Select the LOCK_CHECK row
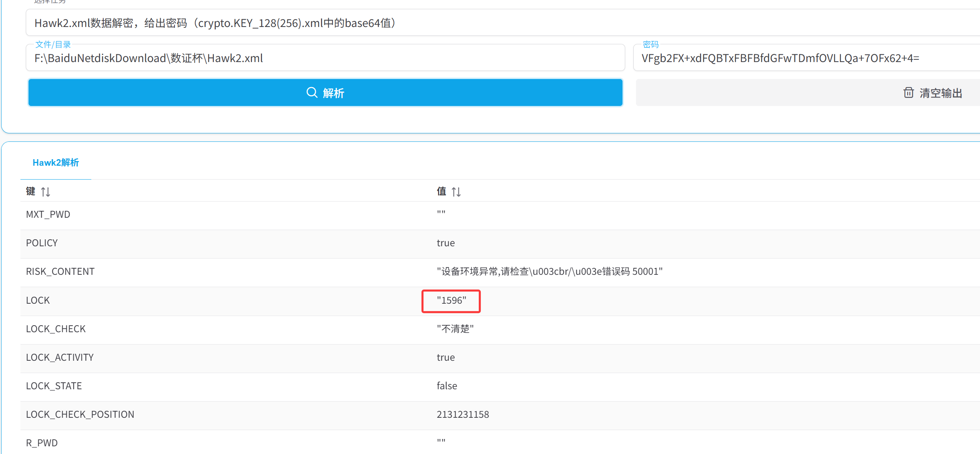Viewport: 980px width, 454px height. click(56, 329)
